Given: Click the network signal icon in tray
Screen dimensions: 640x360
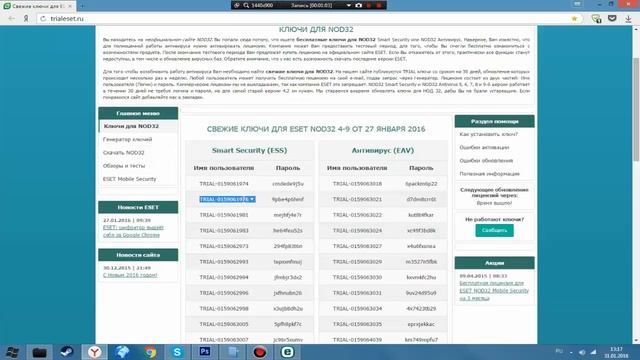Looking at the screenshot, I should pyautogui.click(x=593, y=352).
